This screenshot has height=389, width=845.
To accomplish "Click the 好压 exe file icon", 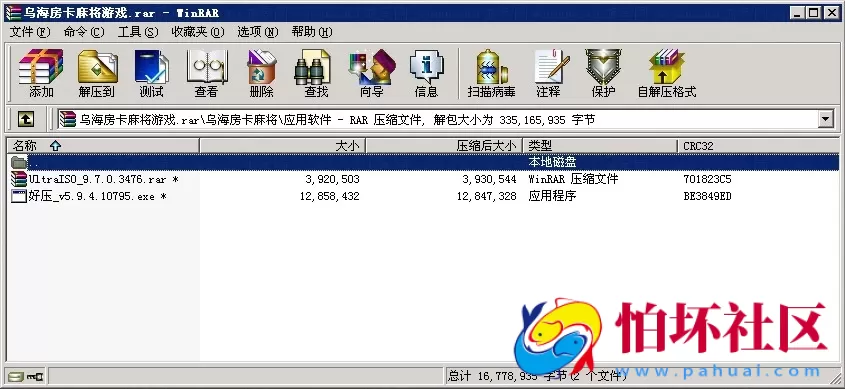I will click(19, 196).
